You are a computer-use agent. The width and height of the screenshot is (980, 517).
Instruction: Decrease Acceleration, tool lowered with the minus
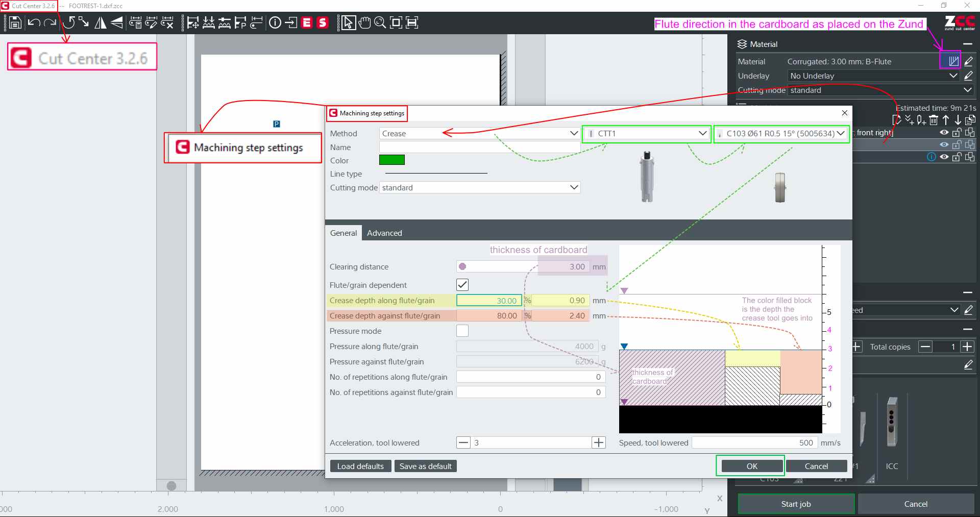(463, 442)
